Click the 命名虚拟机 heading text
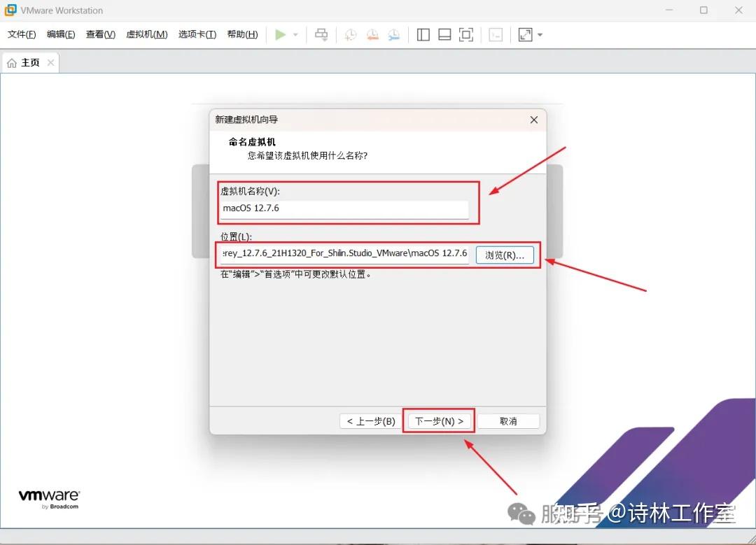 click(252, 141)
